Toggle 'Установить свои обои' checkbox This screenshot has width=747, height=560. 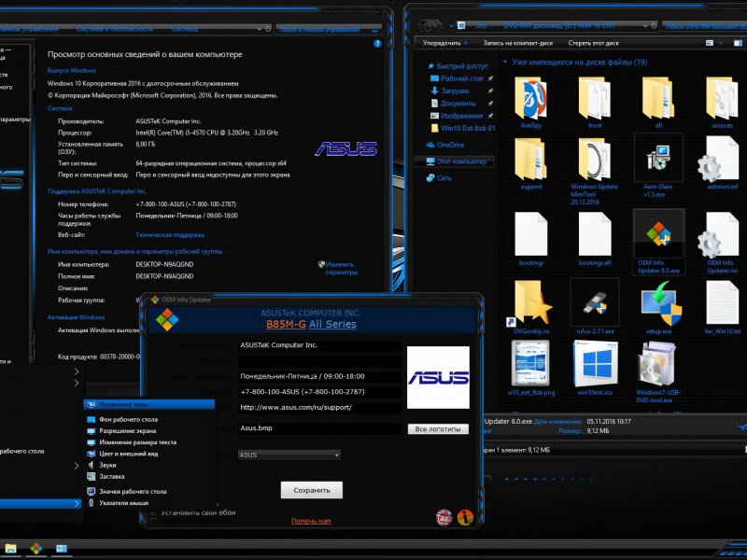click(x=153, y=512)
